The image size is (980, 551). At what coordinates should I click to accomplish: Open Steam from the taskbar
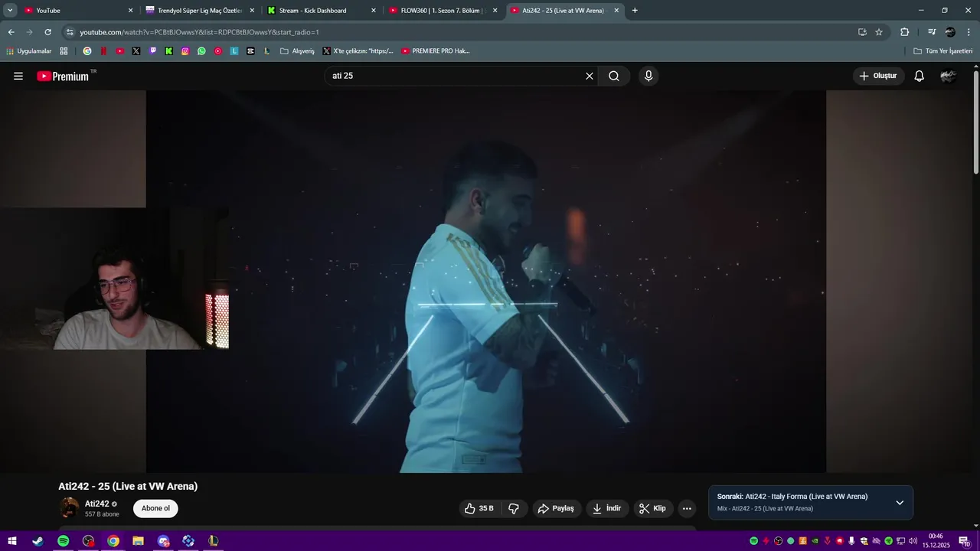point(38,541)
